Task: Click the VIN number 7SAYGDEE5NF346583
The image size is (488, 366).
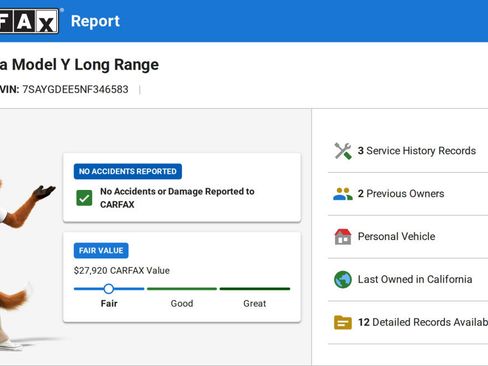Action: 75,89
